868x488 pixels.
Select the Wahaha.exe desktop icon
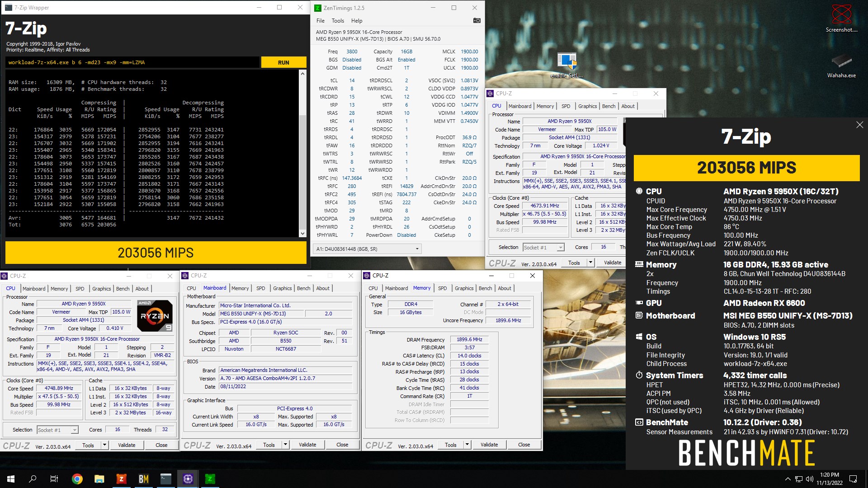click(x=841, y=66)
